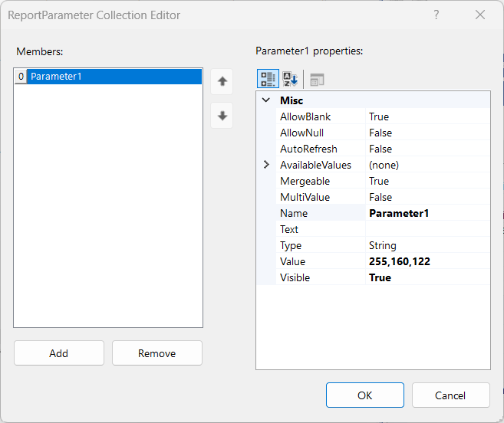Click the Cancel button
This screenshot has height=423, width=504.
[450, 395]
